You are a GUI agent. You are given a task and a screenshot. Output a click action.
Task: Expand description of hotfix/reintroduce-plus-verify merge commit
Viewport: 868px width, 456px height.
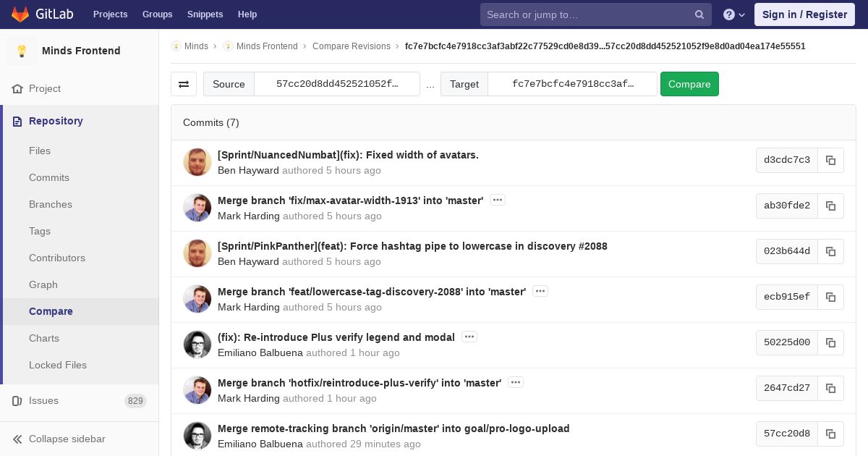click(x=516, y=382)
